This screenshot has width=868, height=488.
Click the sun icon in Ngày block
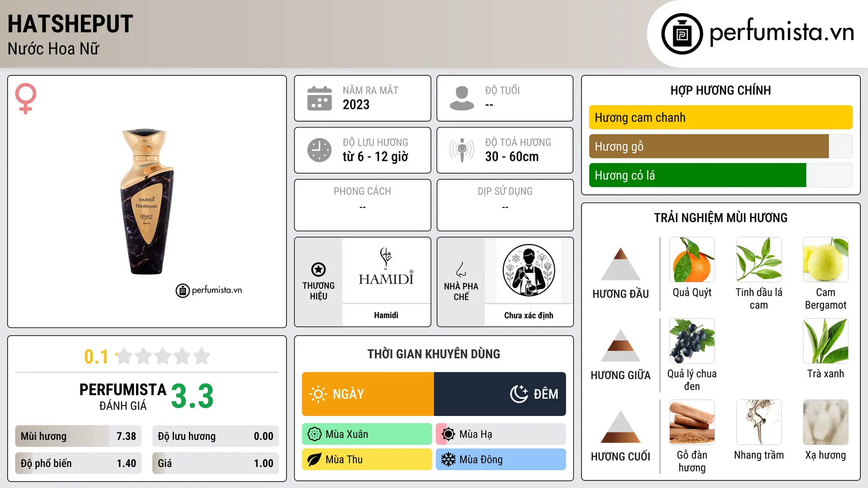[318, 394]
